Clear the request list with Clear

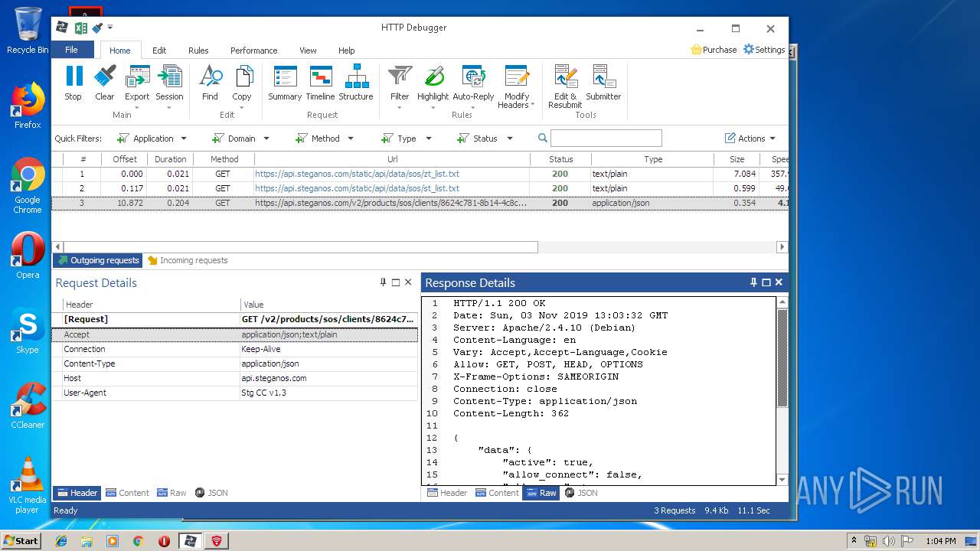tap(105, 83)
